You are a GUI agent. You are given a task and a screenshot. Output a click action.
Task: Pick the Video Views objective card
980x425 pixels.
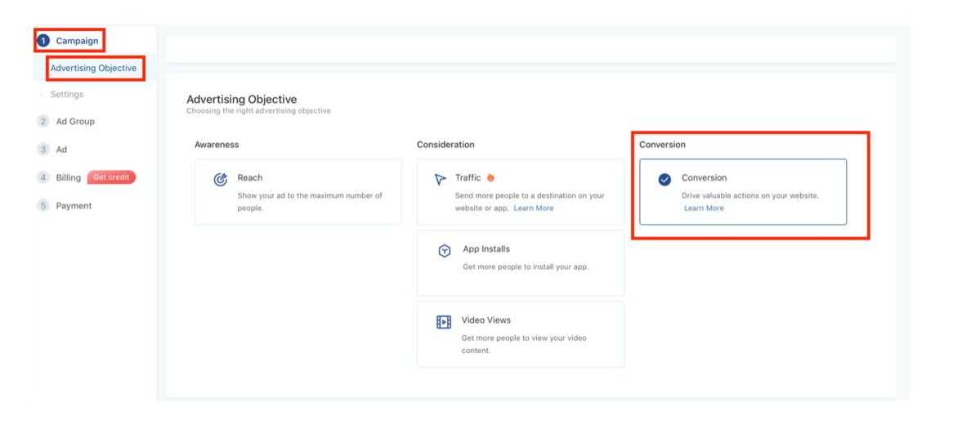click(x=520, y=333)
